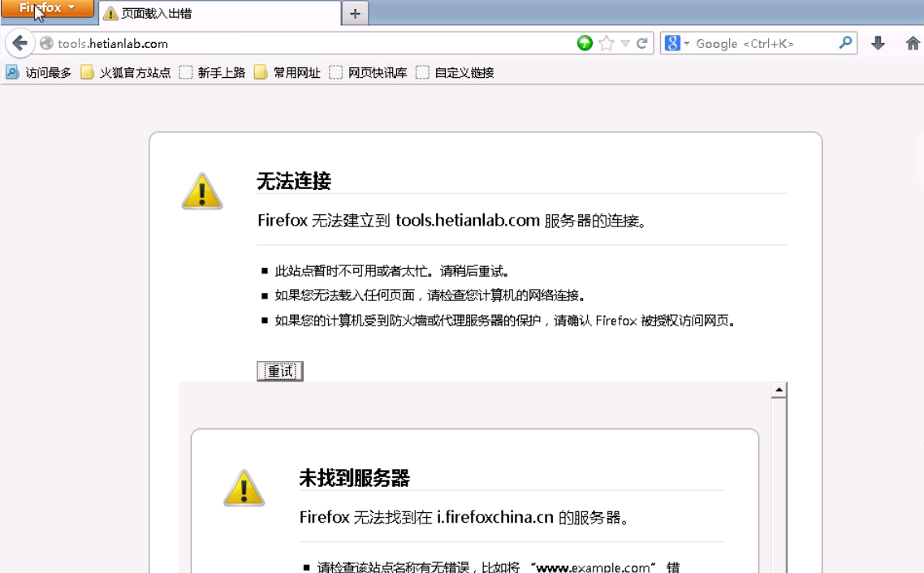The width and height of the screenshot is (924, 573).
Task: Open a new tab with plus button
Action: (355, 14)
